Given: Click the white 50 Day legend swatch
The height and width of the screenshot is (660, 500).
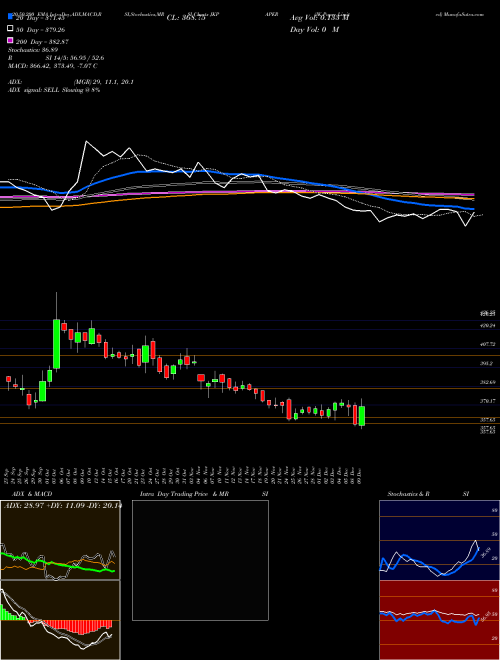Looking at the screenshot, I should [10, 29].
